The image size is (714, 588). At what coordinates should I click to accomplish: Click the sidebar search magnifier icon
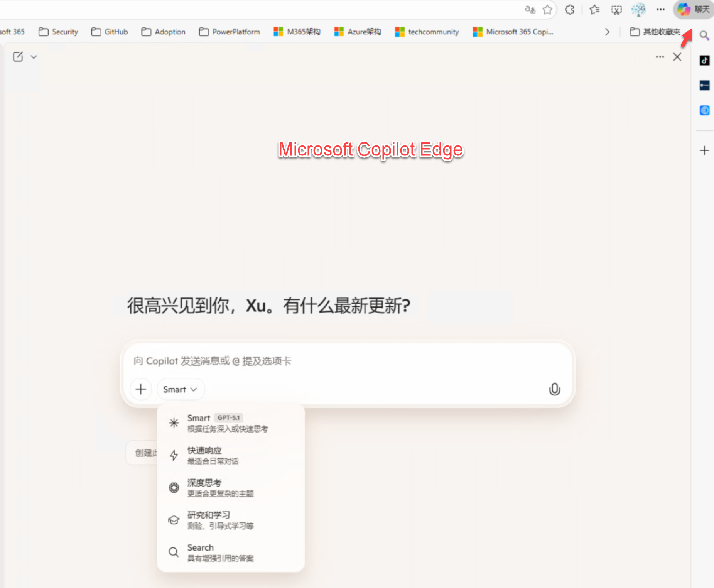pyautogui.click(x=704, y=35)
